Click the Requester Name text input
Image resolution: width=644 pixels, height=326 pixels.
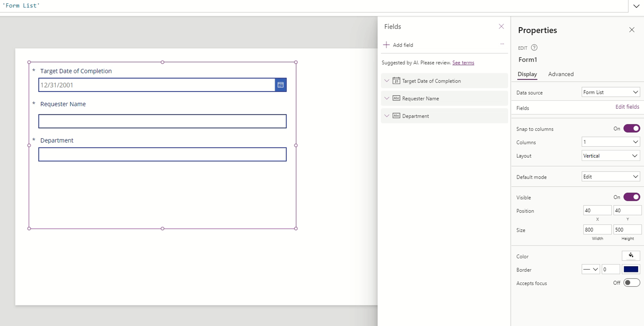point(162,121)
